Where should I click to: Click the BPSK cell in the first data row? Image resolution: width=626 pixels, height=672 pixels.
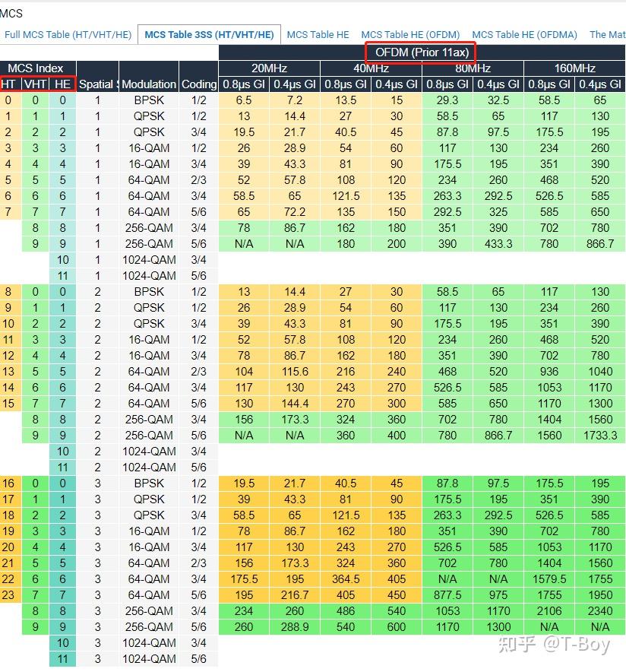[x=149, y=100]
